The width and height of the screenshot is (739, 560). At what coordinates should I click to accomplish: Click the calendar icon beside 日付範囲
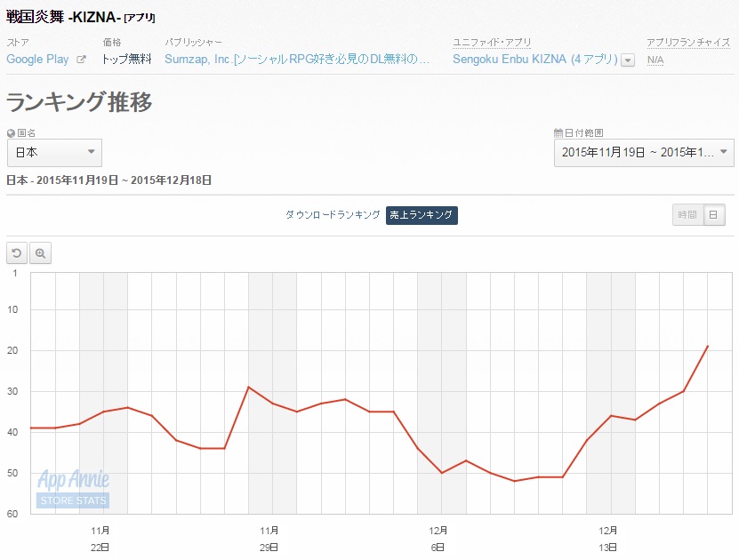(558, 132)
